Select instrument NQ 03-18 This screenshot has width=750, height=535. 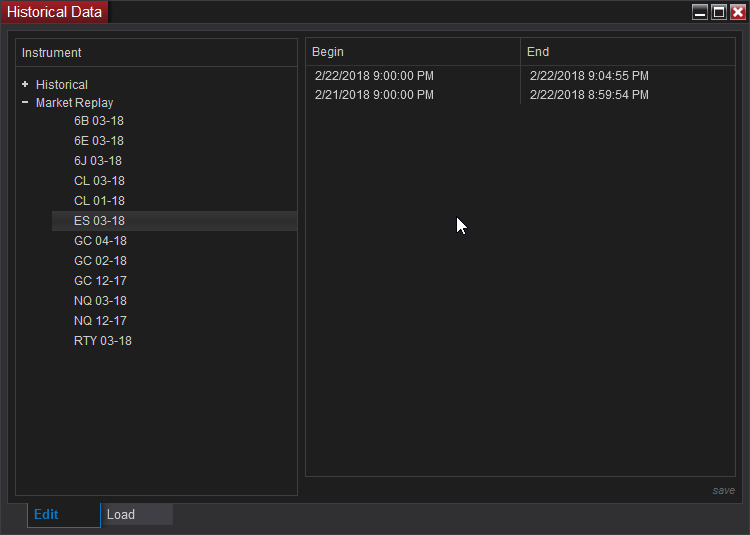click(x=100, y=301)
